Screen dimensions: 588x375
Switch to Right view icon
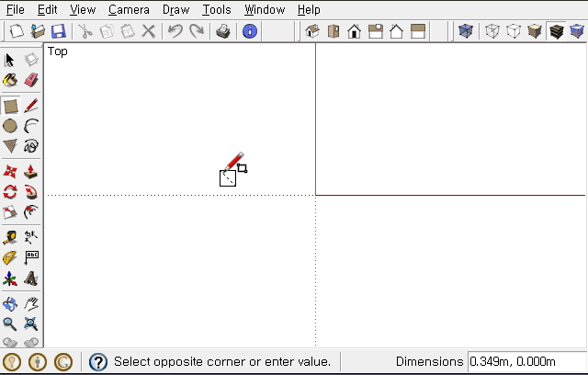376,31
